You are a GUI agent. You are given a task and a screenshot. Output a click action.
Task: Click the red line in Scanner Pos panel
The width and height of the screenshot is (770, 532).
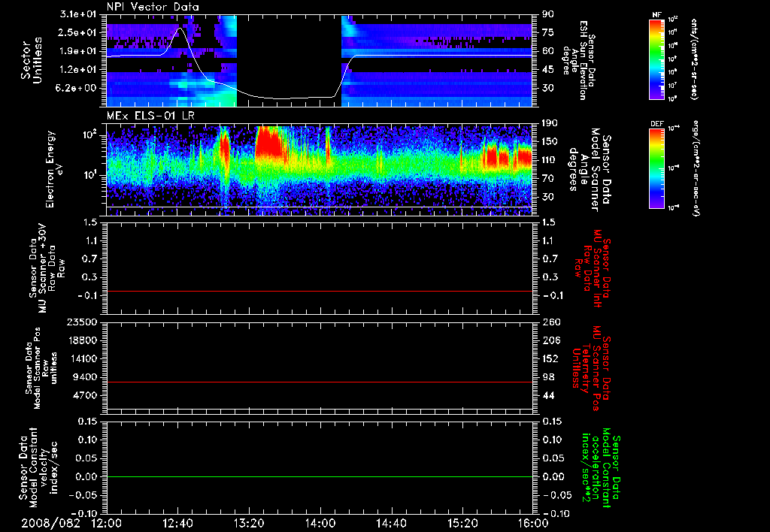320,382
